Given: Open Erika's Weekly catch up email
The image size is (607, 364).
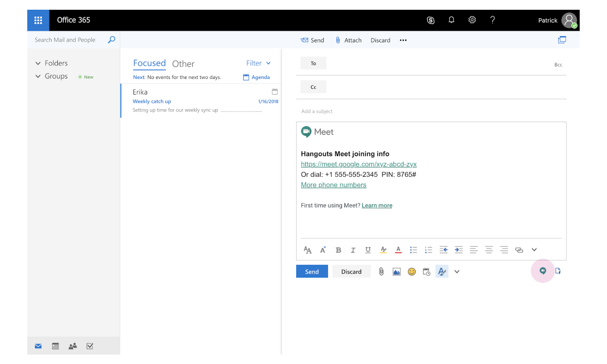Looking at the screenshot, I should click(x=201, y=101).
